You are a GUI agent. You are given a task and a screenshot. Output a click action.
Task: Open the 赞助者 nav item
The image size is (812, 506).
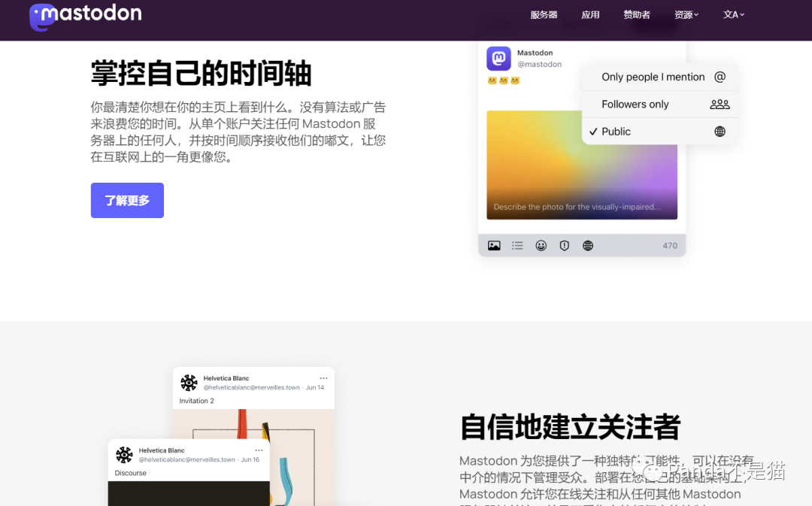point(637,14)
